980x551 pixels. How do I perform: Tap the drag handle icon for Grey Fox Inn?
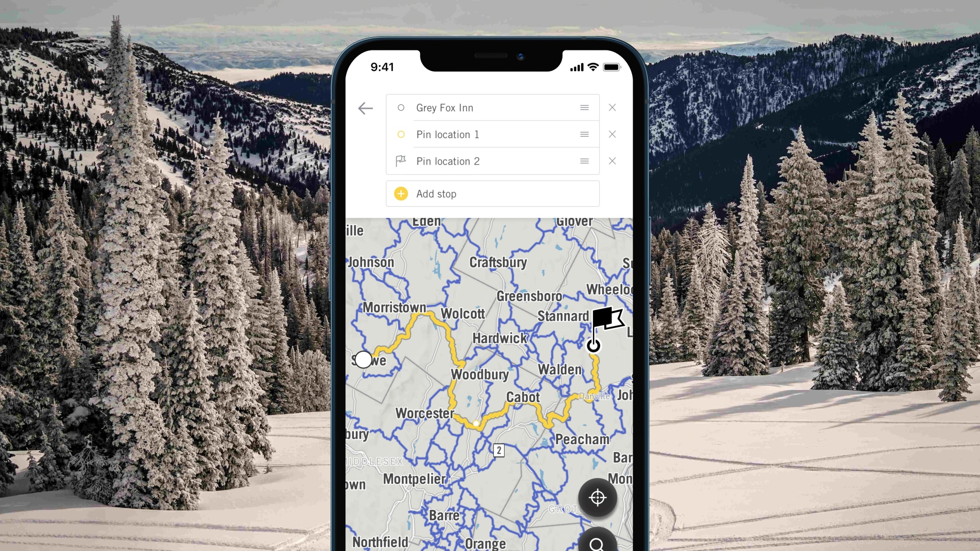click(x=584, y=108)
